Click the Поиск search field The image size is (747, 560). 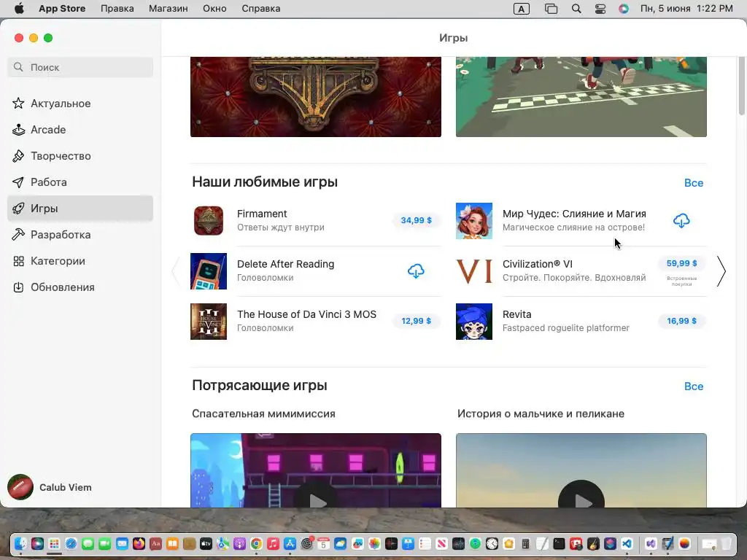click(x=80, y=67)
